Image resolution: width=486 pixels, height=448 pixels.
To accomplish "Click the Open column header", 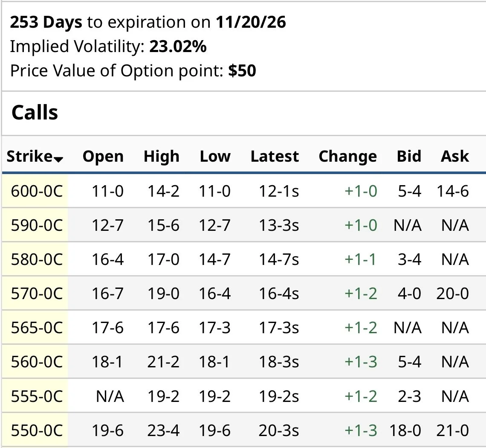I will 103,157.
